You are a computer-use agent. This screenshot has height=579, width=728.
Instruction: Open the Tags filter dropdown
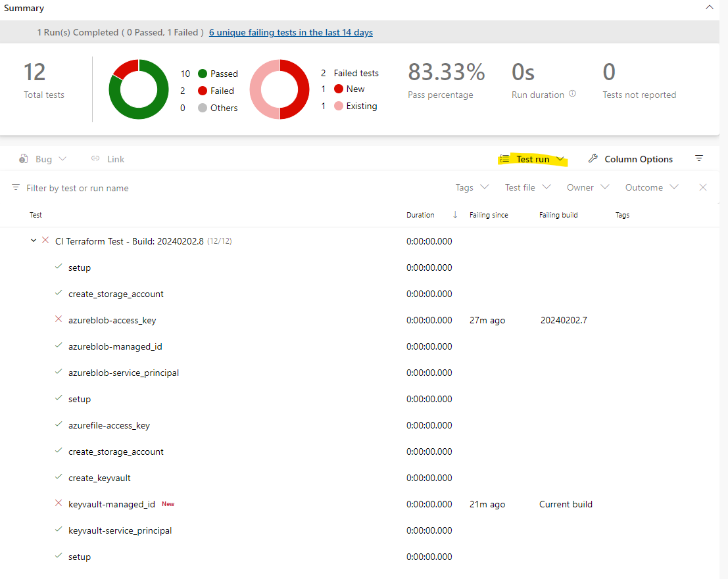[x=472, y=187]
